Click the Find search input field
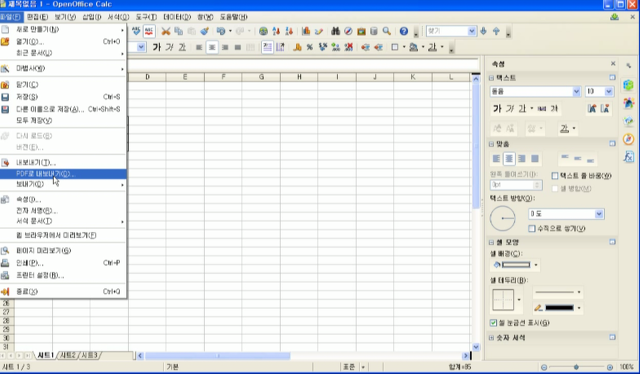 447,31
